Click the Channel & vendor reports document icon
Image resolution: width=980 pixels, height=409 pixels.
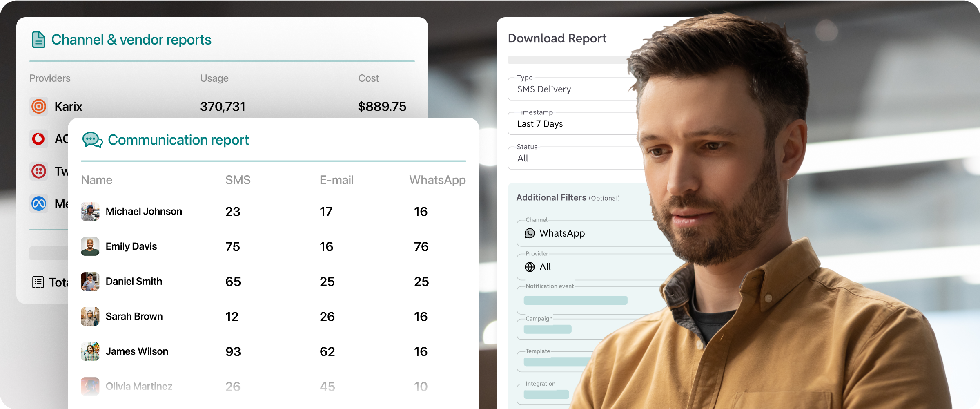39,40
